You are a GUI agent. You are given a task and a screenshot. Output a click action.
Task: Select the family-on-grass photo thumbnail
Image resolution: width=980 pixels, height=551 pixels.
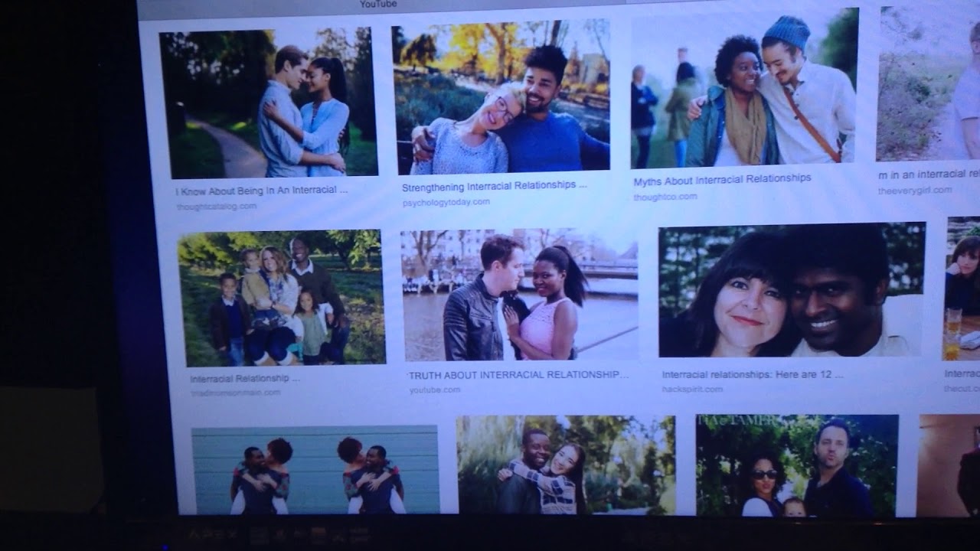point(281,298)
